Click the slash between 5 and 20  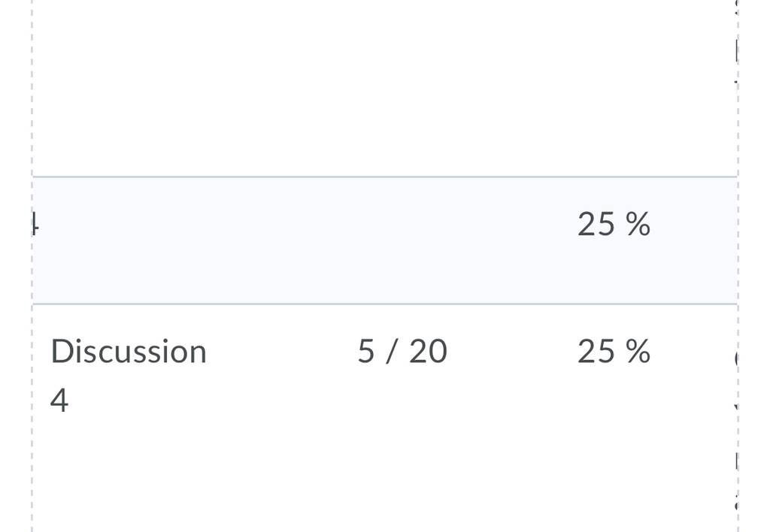(x=391, y=352)
